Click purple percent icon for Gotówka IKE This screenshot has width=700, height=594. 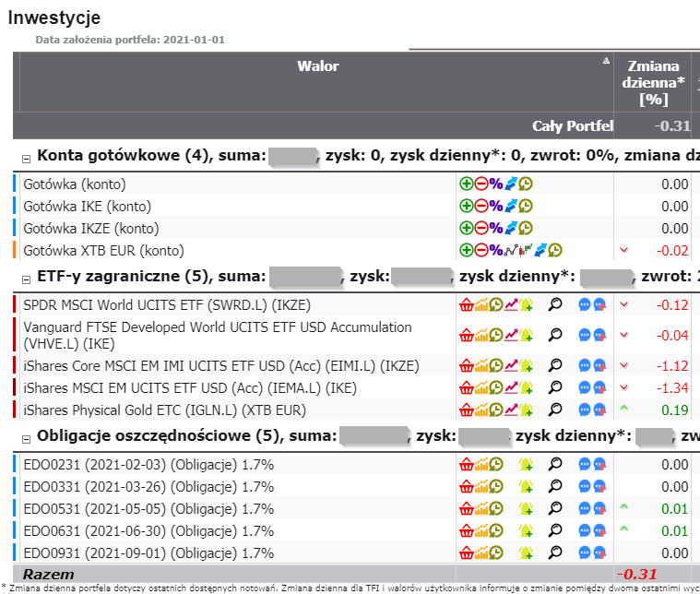(495, 206)
